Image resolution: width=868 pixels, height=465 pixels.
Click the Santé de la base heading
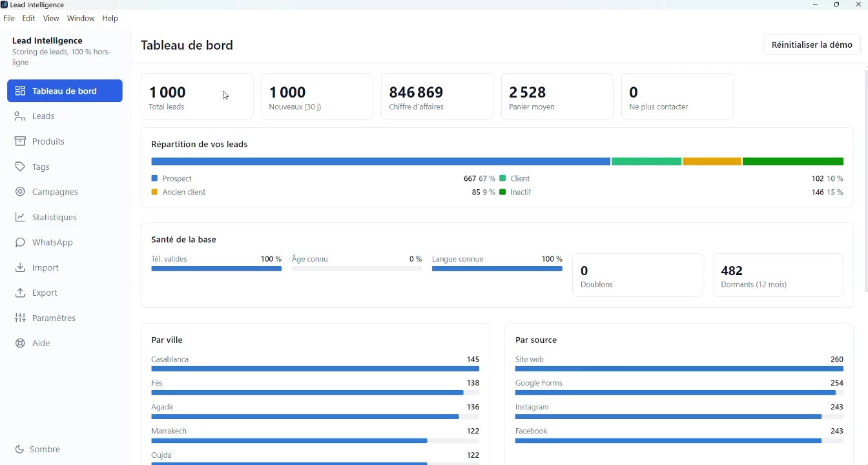[183, 240]
